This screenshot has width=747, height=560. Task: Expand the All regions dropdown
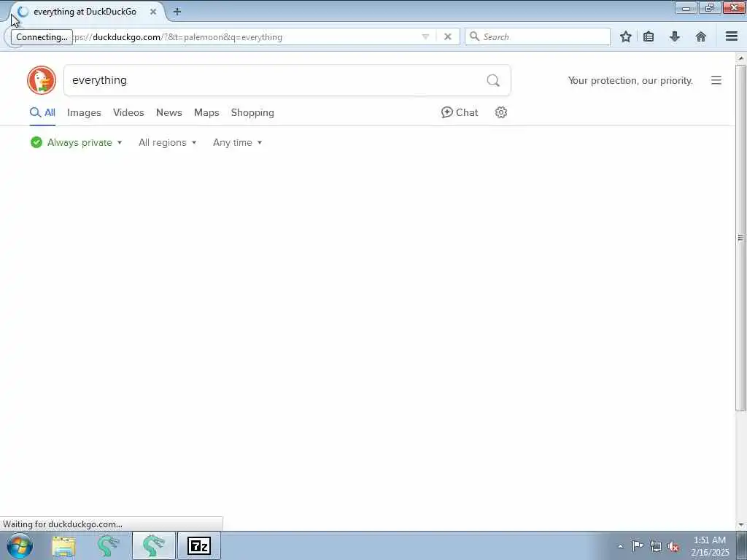167,142
